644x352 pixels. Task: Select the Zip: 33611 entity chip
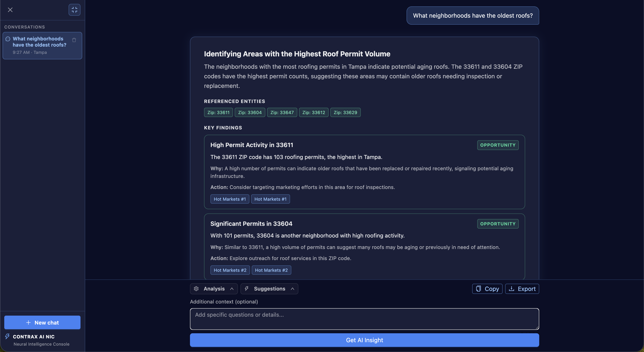(218, 112)
